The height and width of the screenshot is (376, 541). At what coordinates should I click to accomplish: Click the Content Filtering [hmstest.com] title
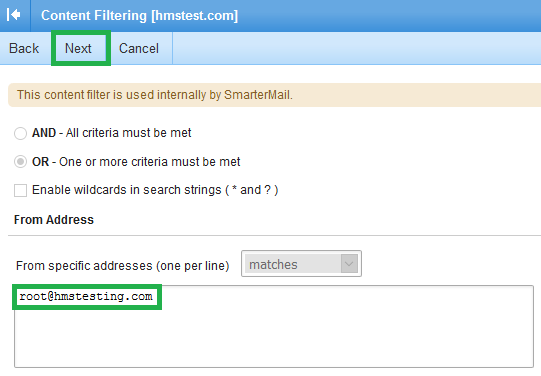(x=139, y=16)
